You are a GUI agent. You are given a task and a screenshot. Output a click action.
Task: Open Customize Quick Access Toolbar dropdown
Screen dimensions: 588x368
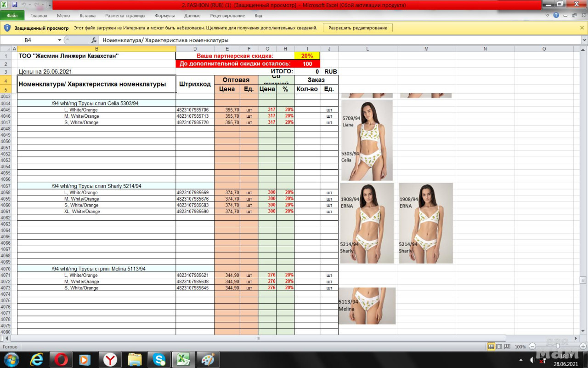pos(50,5)
